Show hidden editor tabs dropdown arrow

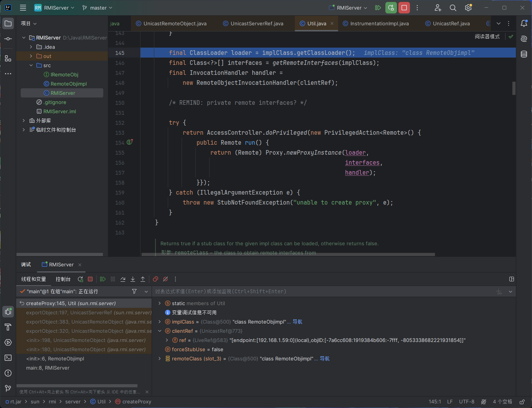[499, 23]
